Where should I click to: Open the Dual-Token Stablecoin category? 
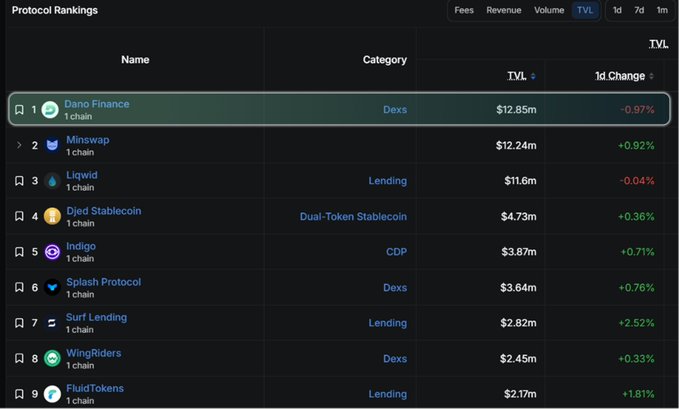tap(353, 216)
